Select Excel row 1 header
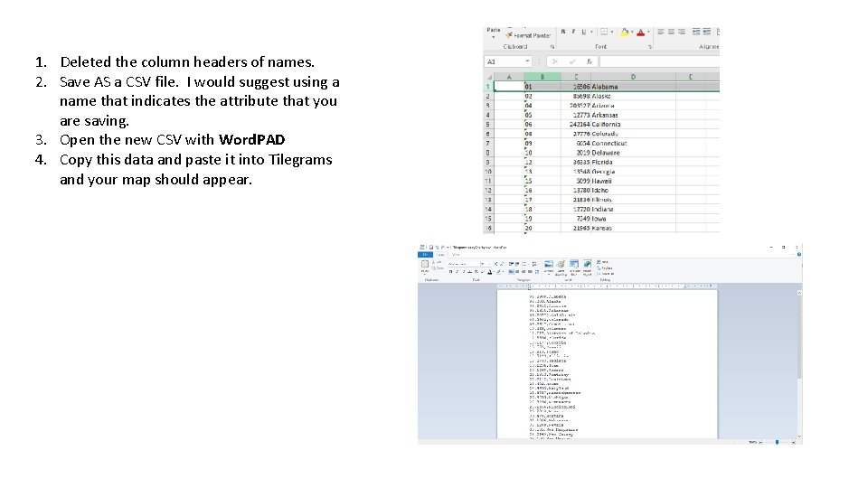The image size is (868, 488). tap(488, 87)
